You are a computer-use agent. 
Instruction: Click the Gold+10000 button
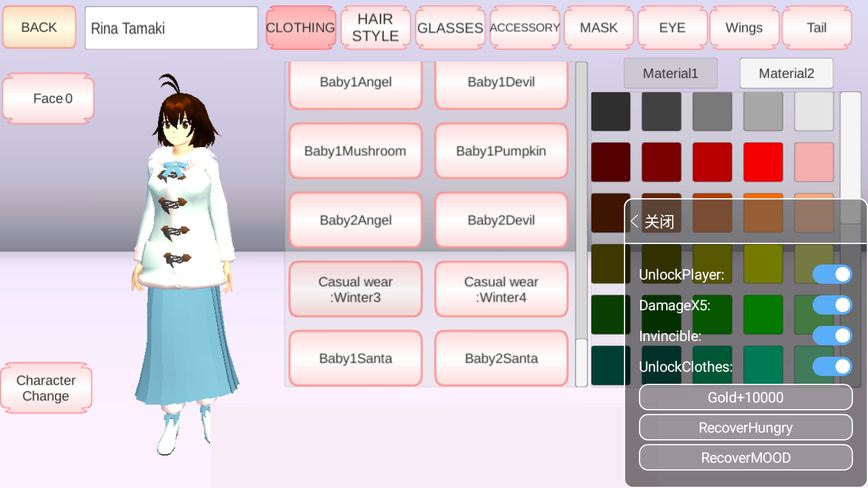[746, 397]
